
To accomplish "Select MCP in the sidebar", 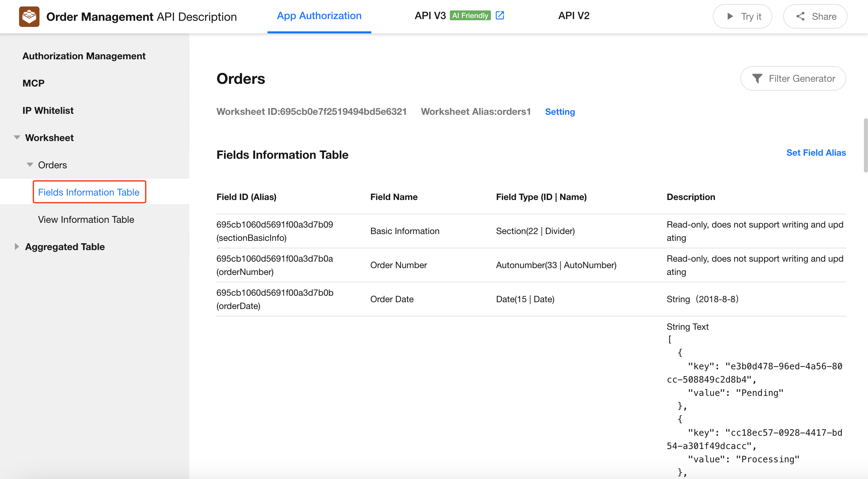I will [33, 83].
